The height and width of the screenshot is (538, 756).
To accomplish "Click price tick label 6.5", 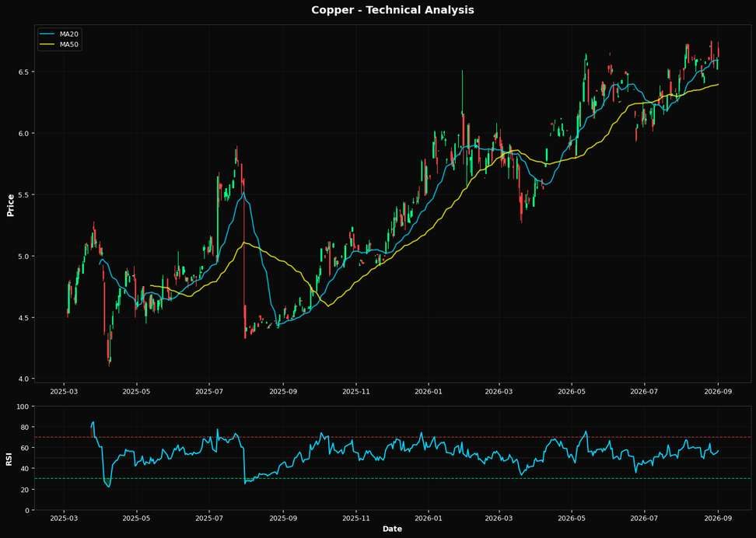I will pyautogui.click(x=25, y=72).
